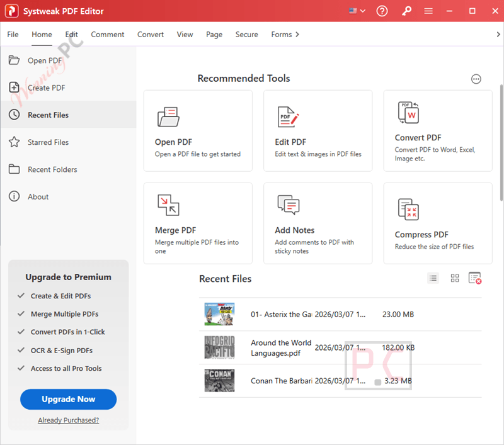Image resolution: width=504 pixels, height=445 pixels.
Task: Open the Secure tab
Action: click(x=246, y=35)
